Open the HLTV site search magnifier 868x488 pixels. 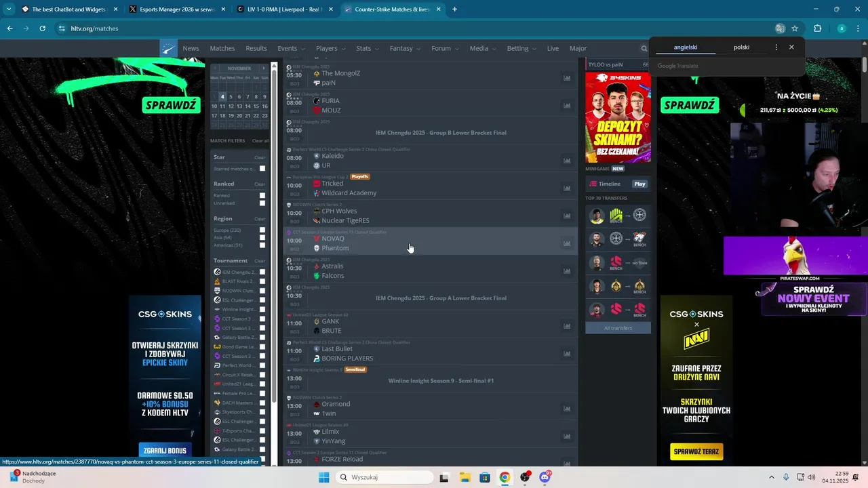[x=644, y=48]
